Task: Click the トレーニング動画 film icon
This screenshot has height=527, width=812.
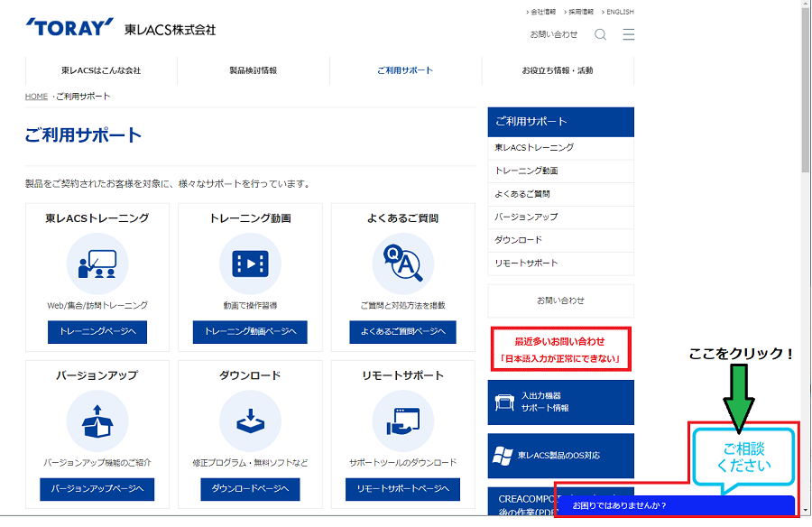Action: 250,263
